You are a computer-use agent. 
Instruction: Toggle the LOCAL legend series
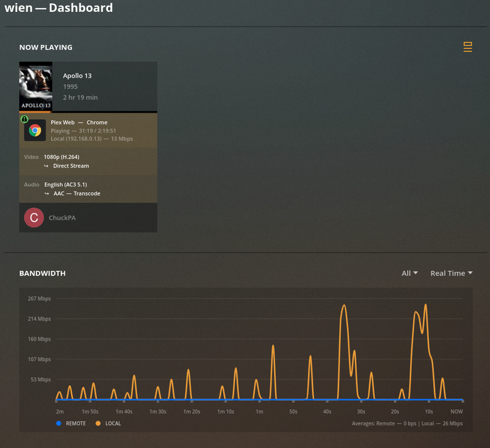(108, 423)
